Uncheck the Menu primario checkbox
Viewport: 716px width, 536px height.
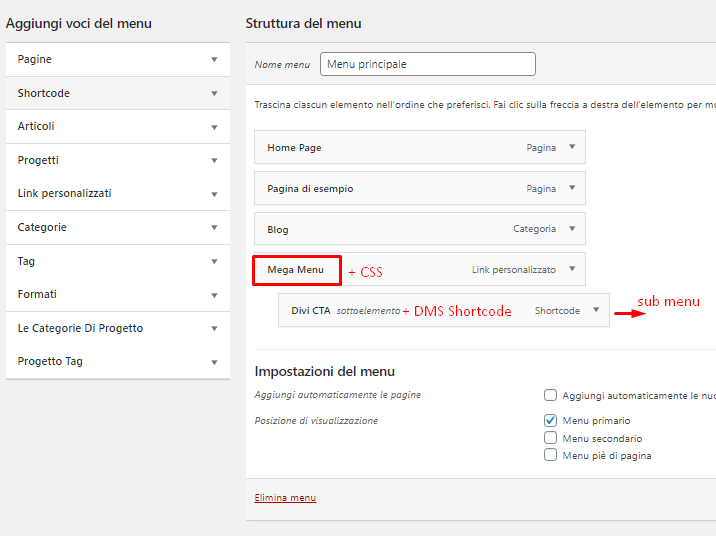550,421
